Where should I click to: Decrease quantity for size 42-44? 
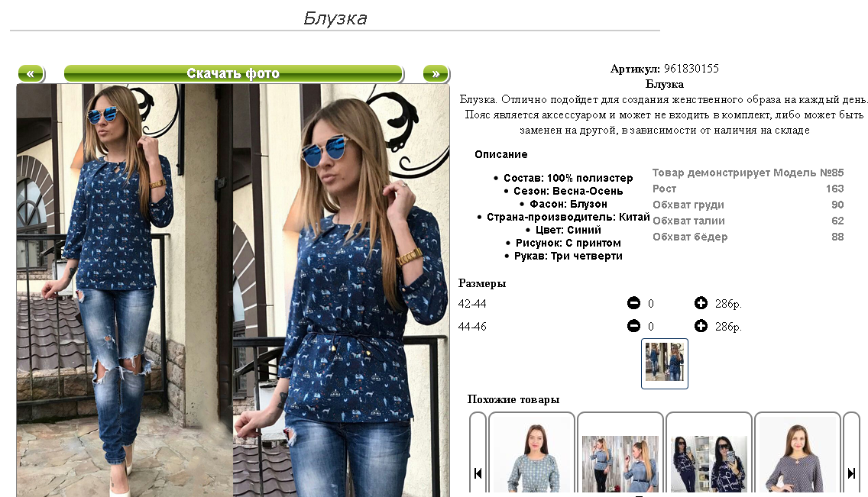(x=634, y=303)
